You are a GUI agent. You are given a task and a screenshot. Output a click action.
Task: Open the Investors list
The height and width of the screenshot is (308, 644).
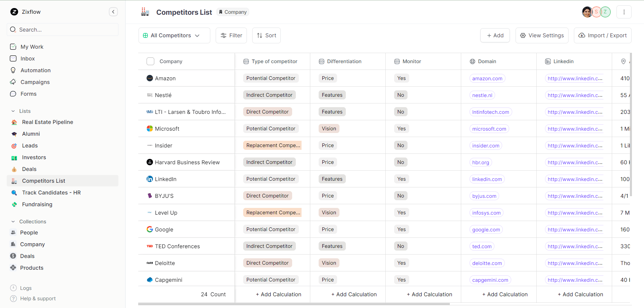(34, 157)
